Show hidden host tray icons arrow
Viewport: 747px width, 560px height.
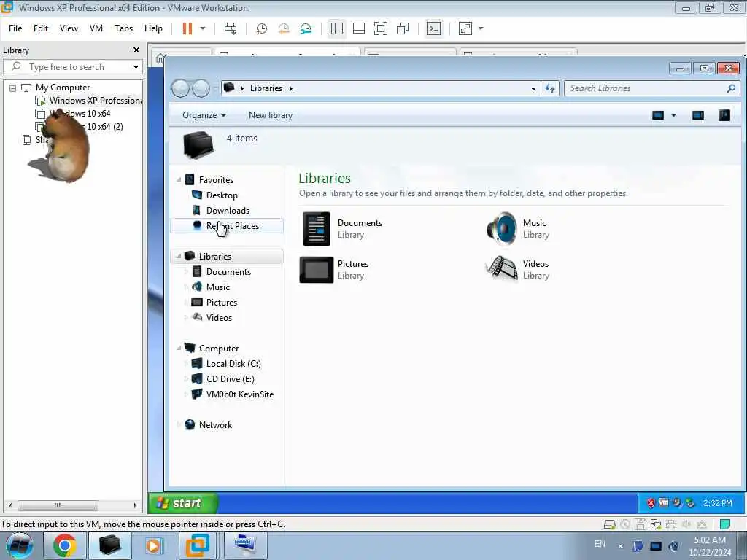(x=620, y=546)
